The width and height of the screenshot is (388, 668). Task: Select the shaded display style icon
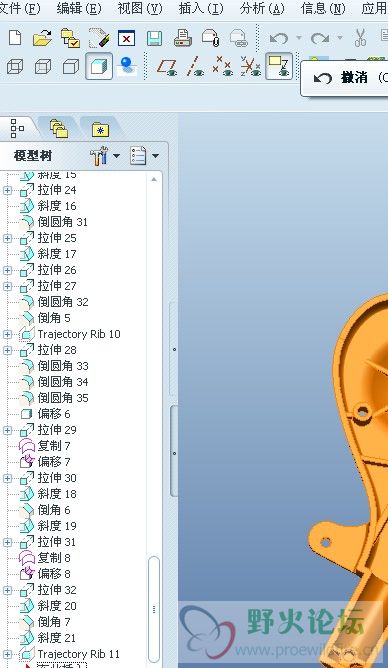tap(99, 66)
